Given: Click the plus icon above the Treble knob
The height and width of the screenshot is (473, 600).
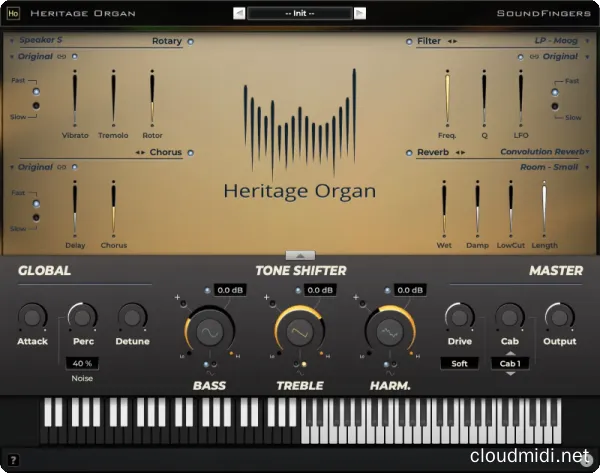Looking at the screenshot, I should point(267,297).
